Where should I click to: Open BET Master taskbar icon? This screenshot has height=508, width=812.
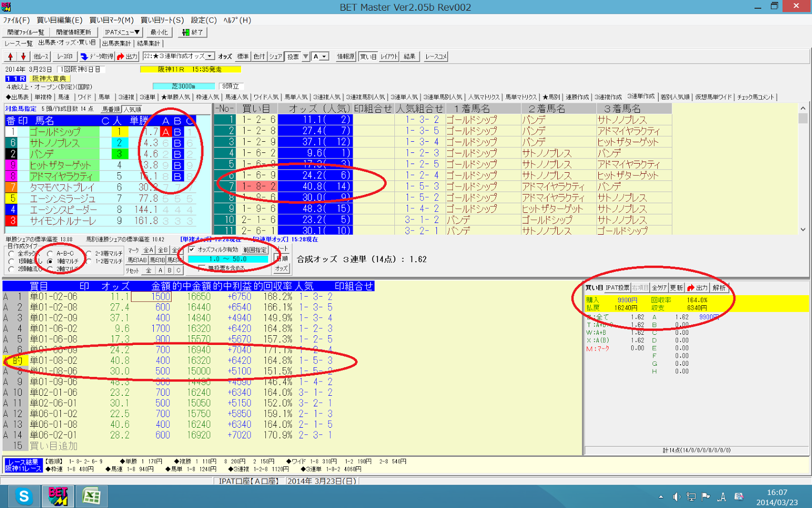pyautogui.click(x=58, y=496)
